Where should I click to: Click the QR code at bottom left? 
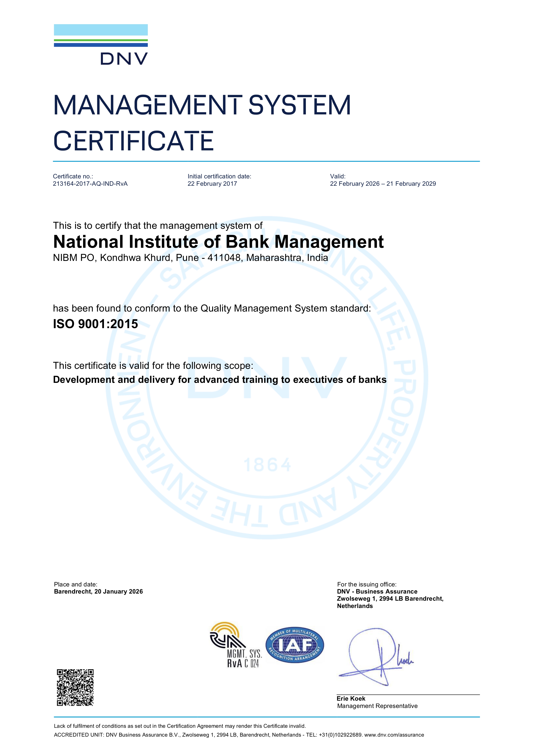[75, 687]
